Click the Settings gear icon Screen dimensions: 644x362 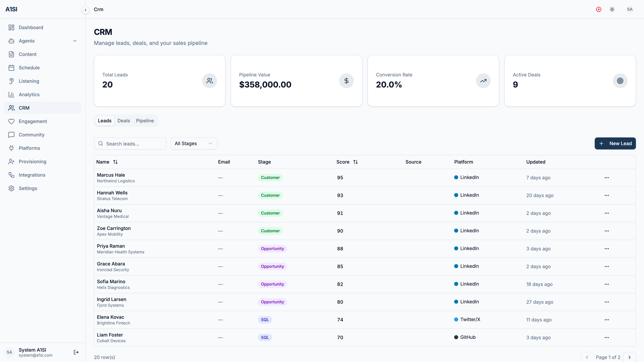coord(11,188)
